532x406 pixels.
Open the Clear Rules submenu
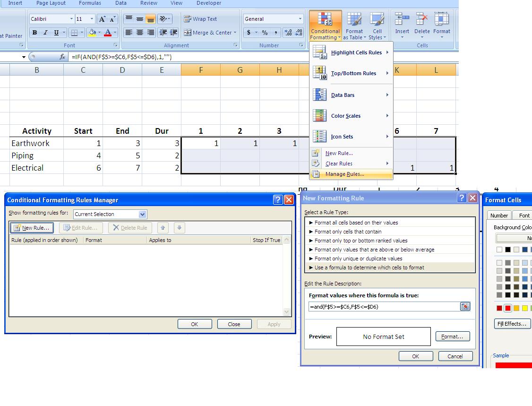coord(351,164)
